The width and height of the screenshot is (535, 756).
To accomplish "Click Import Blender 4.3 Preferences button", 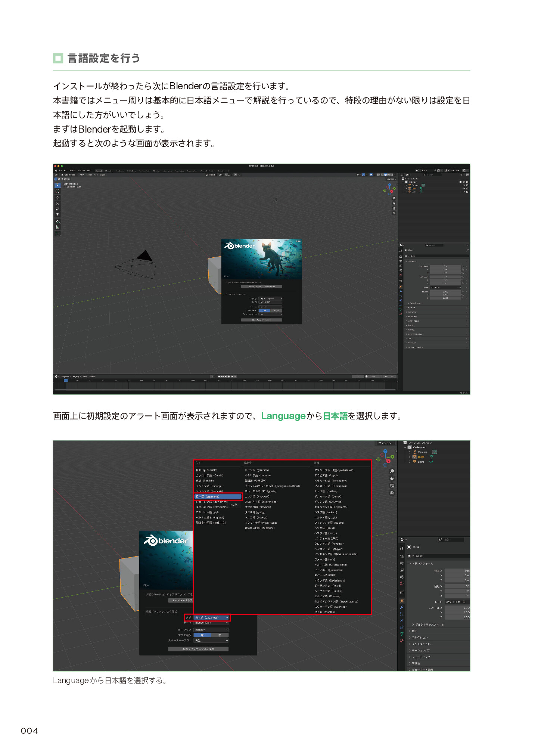I will (261, 286).
